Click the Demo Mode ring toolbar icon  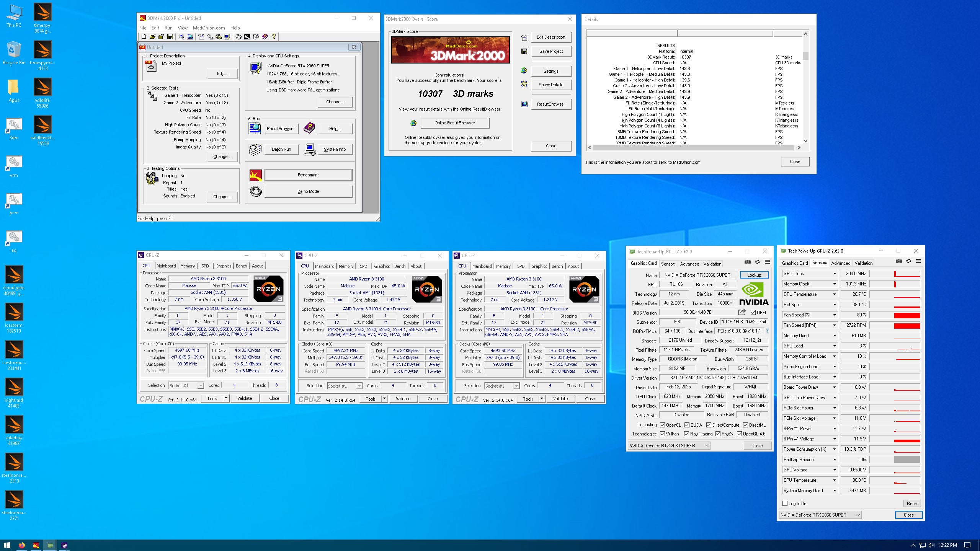pyautogui.click(x=238, y=36)
